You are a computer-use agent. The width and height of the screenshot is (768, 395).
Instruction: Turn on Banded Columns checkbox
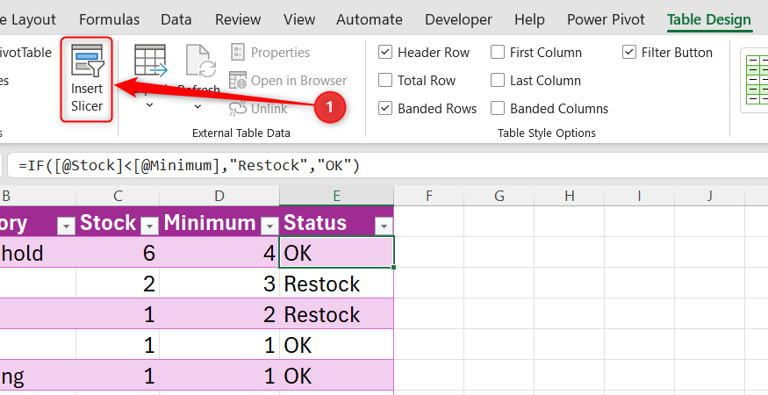498,108
